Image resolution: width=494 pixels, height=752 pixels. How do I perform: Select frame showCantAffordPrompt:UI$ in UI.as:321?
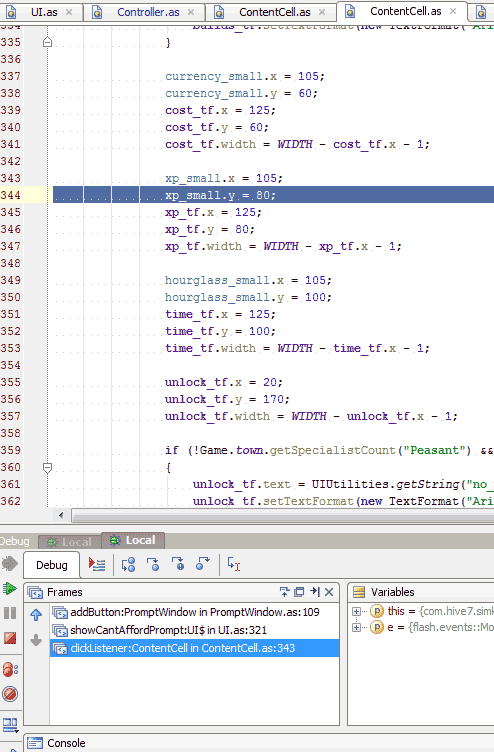[x=194, y=630]
